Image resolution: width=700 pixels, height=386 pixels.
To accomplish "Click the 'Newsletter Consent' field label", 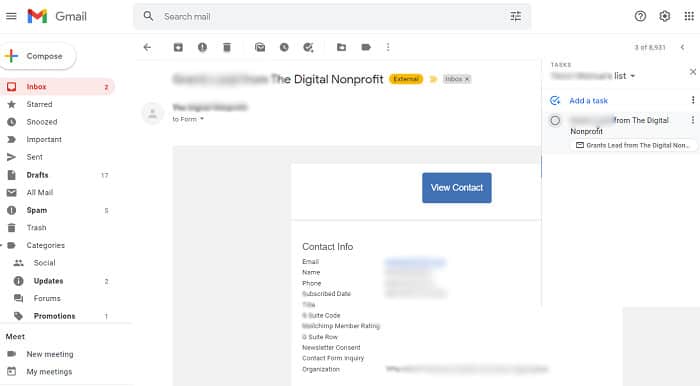I will pyautogui.click(x=331, y=348).
